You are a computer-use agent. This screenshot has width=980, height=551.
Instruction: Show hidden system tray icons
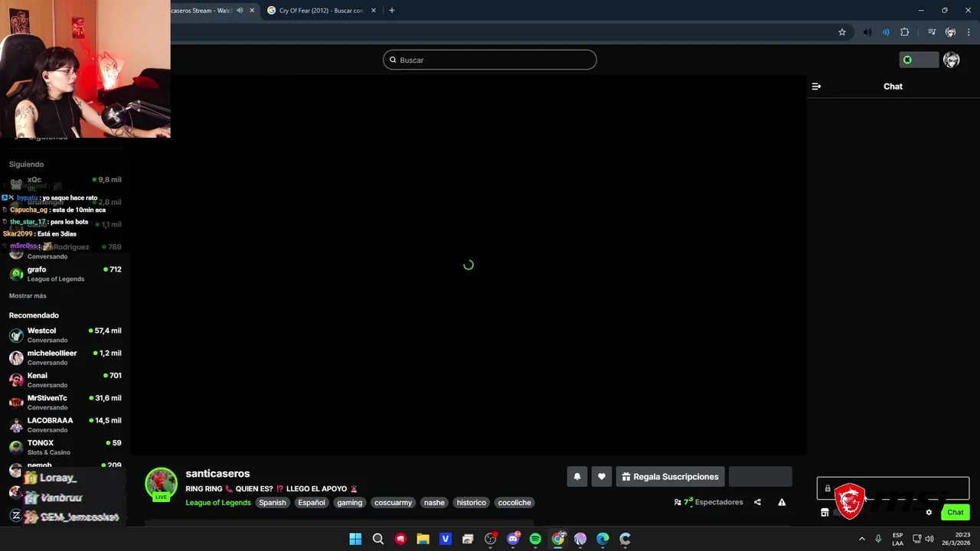coord(861,539)
